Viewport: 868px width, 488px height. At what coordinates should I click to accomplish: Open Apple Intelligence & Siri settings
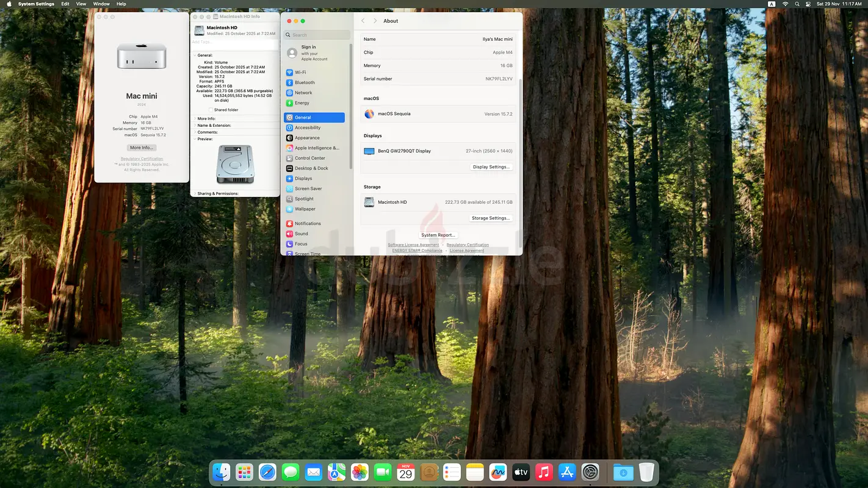315,148
